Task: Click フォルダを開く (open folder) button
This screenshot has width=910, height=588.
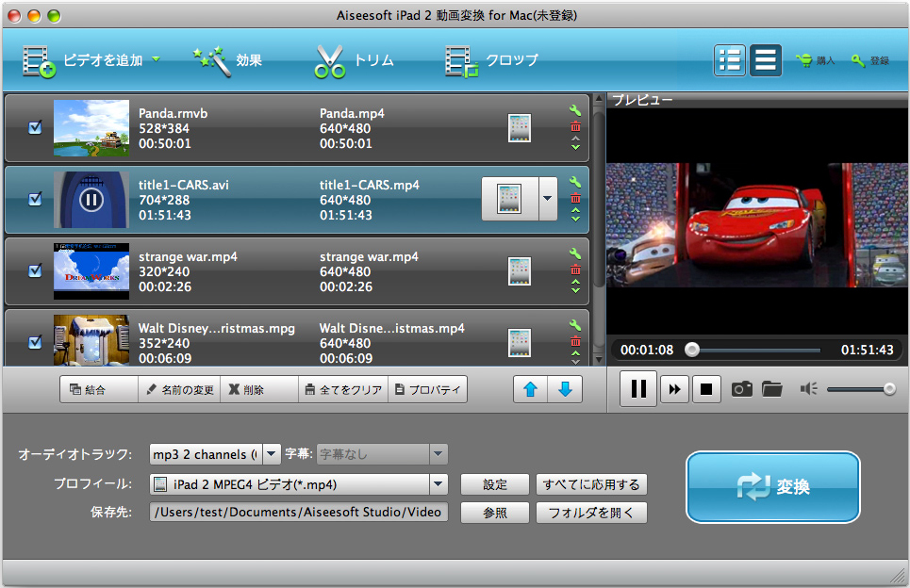Action: tap(591, 513)
